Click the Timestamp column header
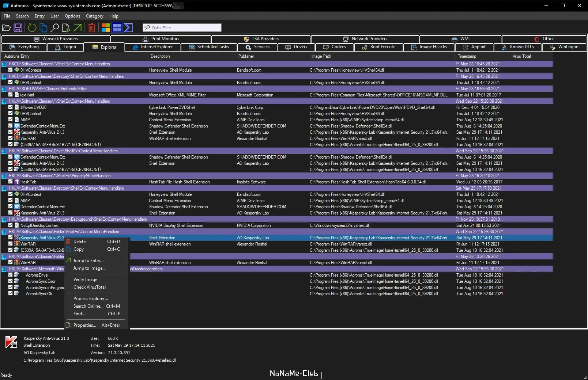Viewport: 588px width, 380px height. 467,56
